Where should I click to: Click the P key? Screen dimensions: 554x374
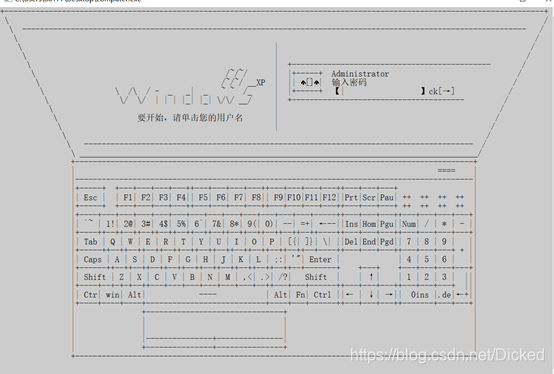tap(272, 242)
